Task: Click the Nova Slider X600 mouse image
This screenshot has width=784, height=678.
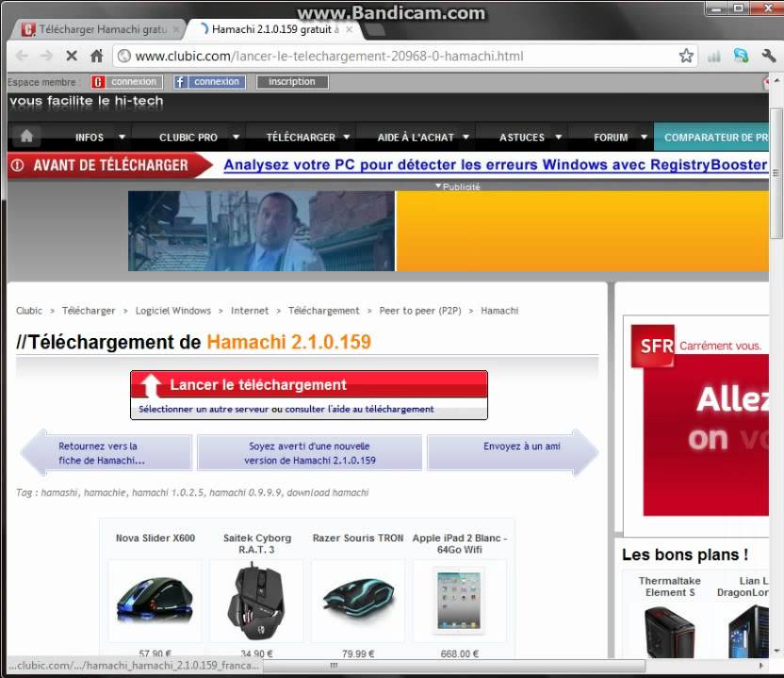Action: (x=155, y=601)
